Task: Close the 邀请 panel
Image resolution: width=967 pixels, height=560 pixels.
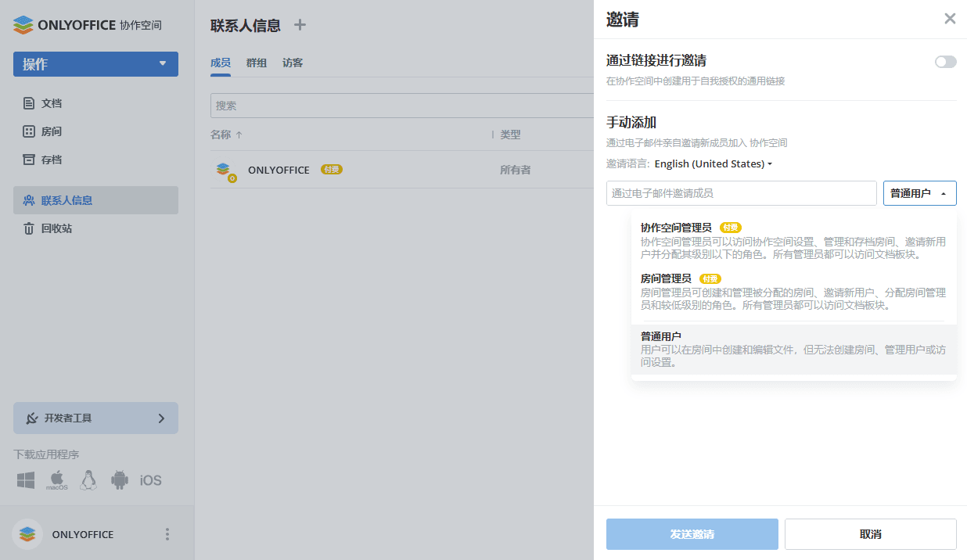Action: pyautogui.click(x=950, y=19)
